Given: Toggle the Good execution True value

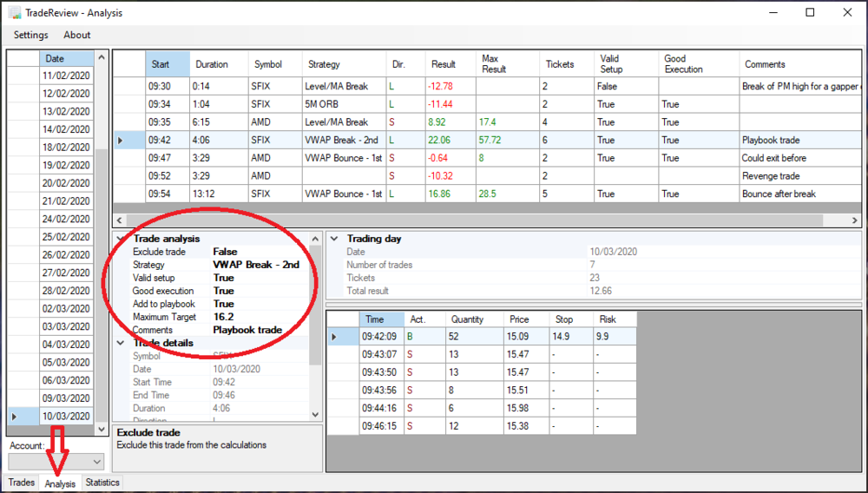Looking at the screenshot, I should [x=224, y=291].
